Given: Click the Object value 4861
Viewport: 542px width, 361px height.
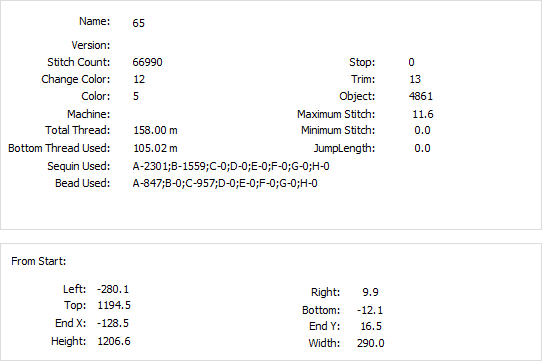Looking at the screenshot, I should pyautogui.click(x=421, y=96).
